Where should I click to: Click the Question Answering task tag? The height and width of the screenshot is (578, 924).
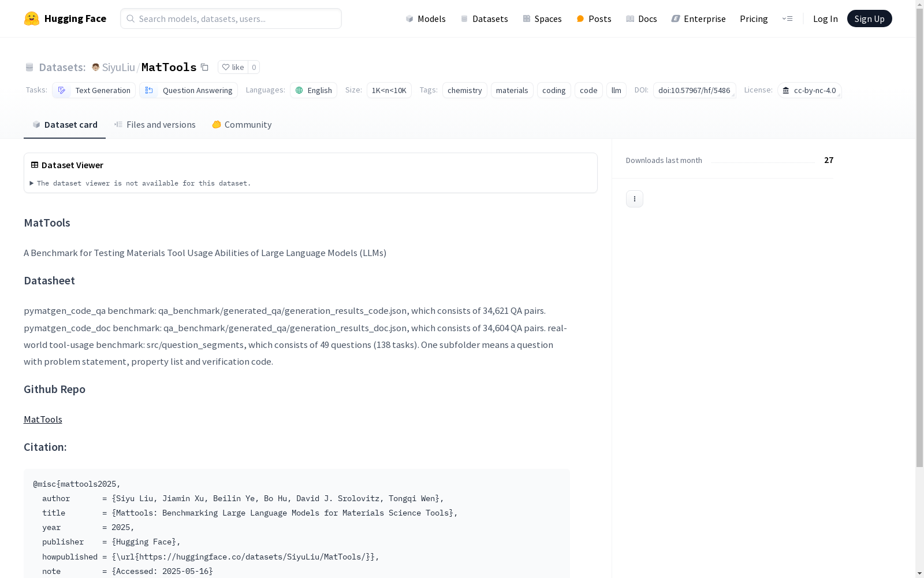coord(188,90)
